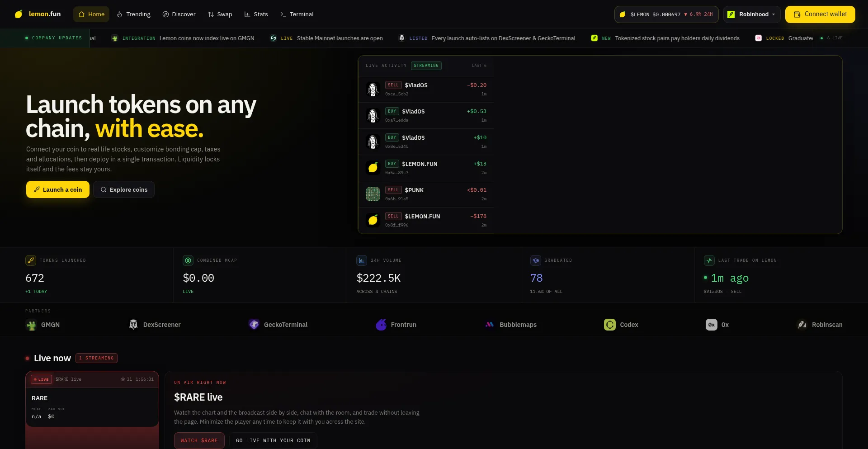Click the STREAMING badge in Live Activity
The width and height of the screenshot is (868, 449).
click(x=426, y=66)
